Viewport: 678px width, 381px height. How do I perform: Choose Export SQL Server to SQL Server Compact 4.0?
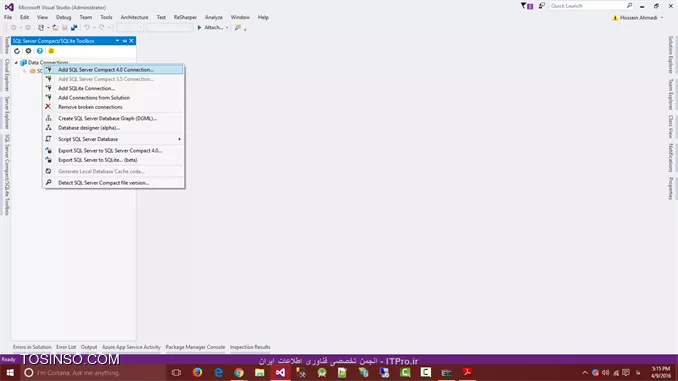point(114,150)
